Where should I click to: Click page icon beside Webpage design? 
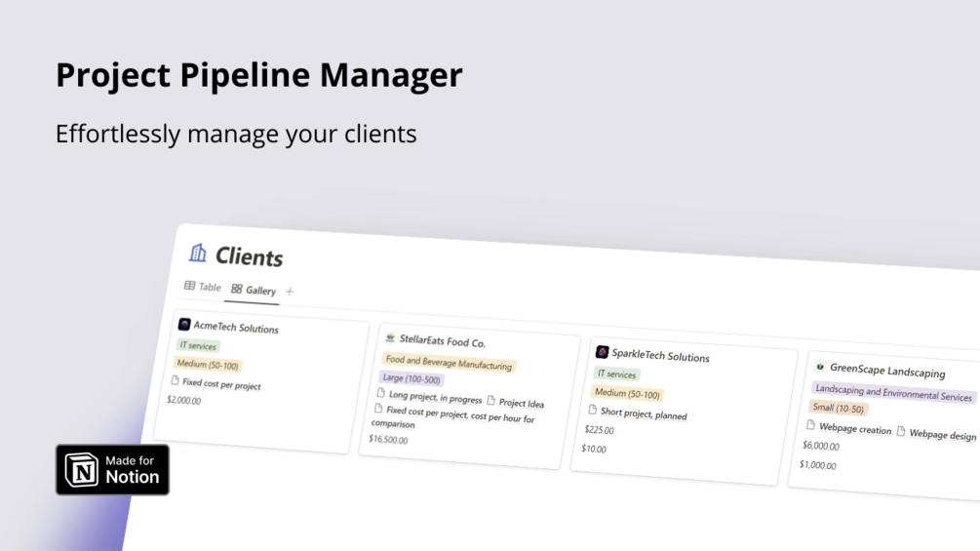(x=901, y=431)
